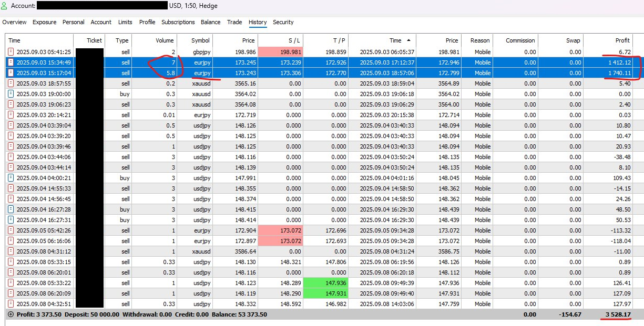Click the buy icon on the 04:00:21 usdjpy row
Screen dimensions: 644x326
pos(11,178)
